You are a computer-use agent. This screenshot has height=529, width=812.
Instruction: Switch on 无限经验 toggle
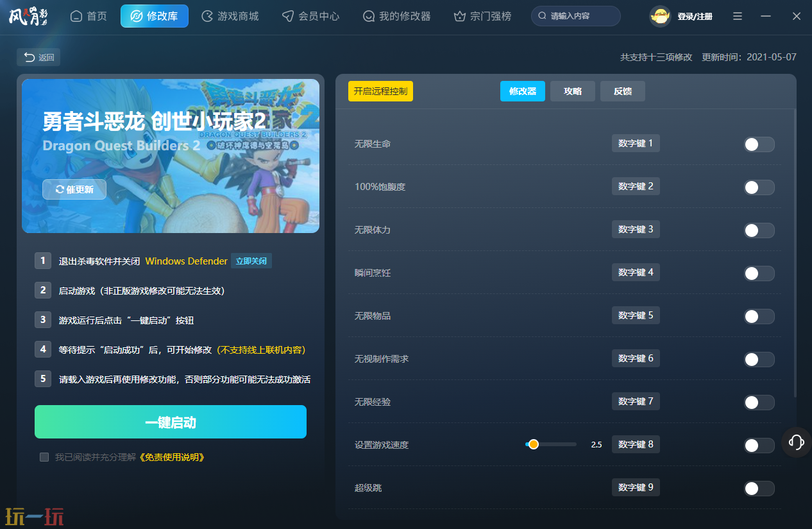[x=759, y=403]
